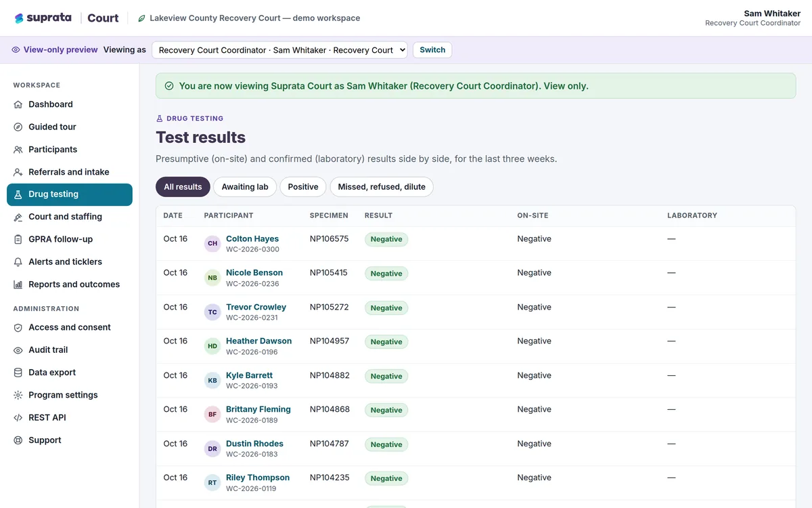
Task: Click the Referrals and intake icon
Action: coord(18,172)
